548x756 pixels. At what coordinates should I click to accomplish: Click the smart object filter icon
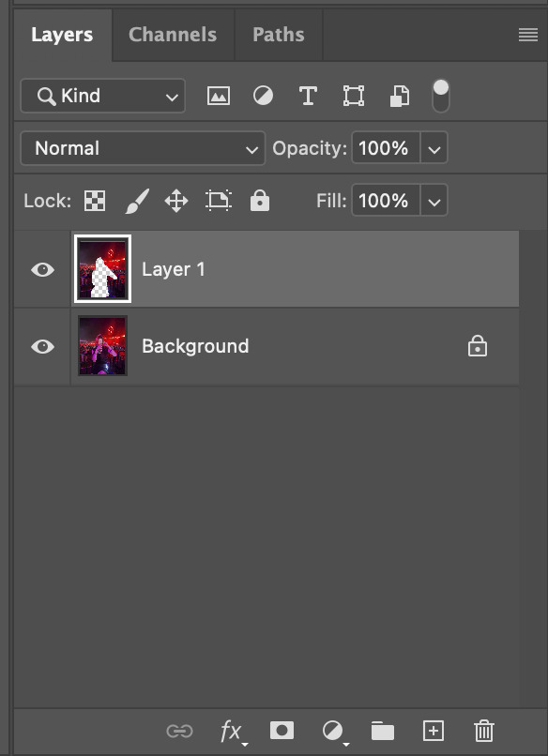click(400, 96)
